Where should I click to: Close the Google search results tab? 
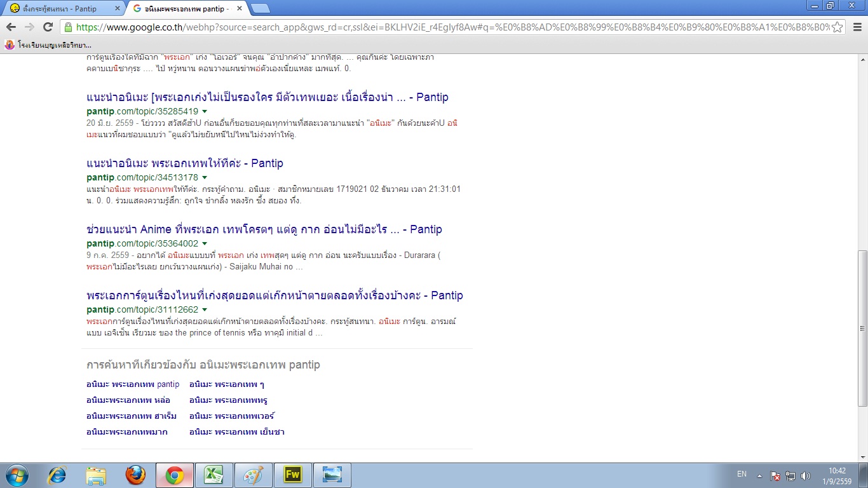(240, 9)
